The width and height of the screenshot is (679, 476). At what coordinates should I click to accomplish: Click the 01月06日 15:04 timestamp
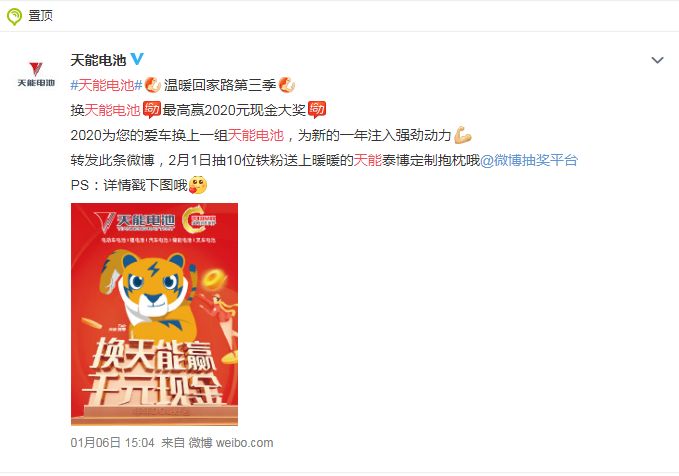[113, 443]
